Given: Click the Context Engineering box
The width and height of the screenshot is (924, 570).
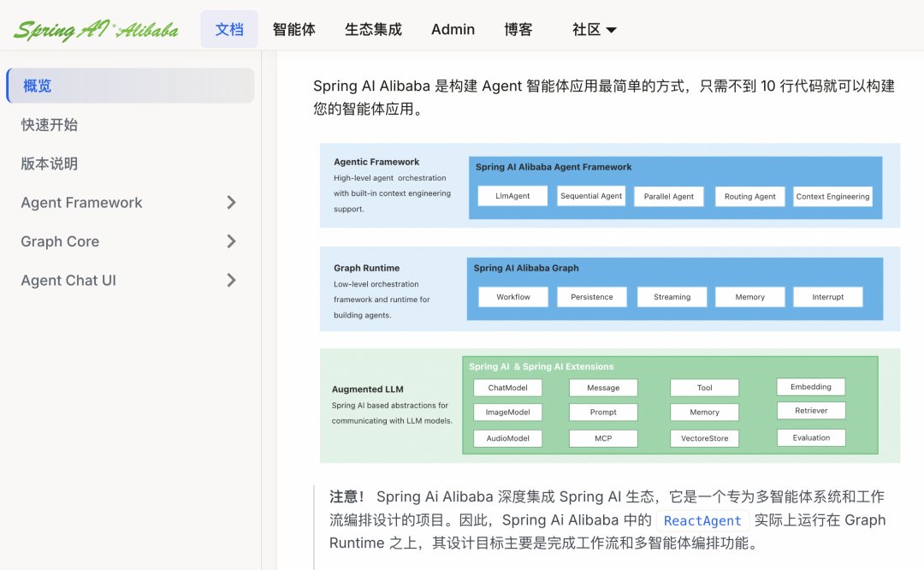Looking at the screenshot, I should 832,196.
